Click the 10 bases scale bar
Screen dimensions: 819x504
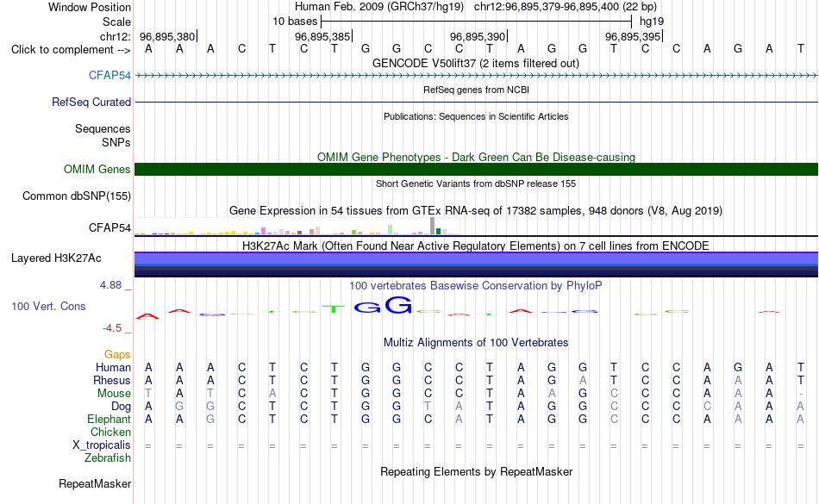click(x=476, y=22)
